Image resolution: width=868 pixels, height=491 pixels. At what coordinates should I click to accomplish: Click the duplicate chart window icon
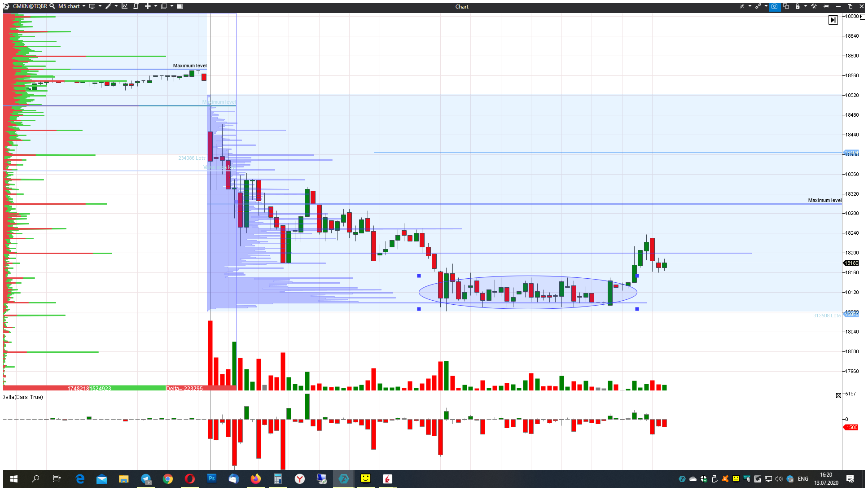point(786,6)
